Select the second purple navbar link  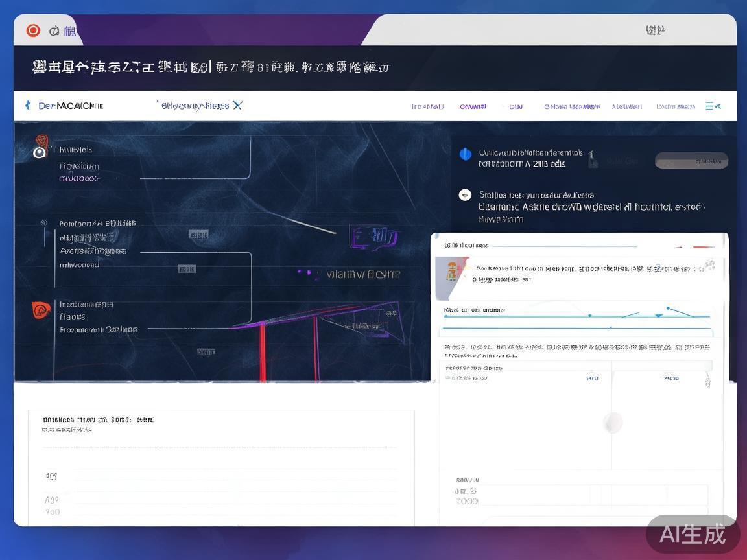(x=473, y=106)
